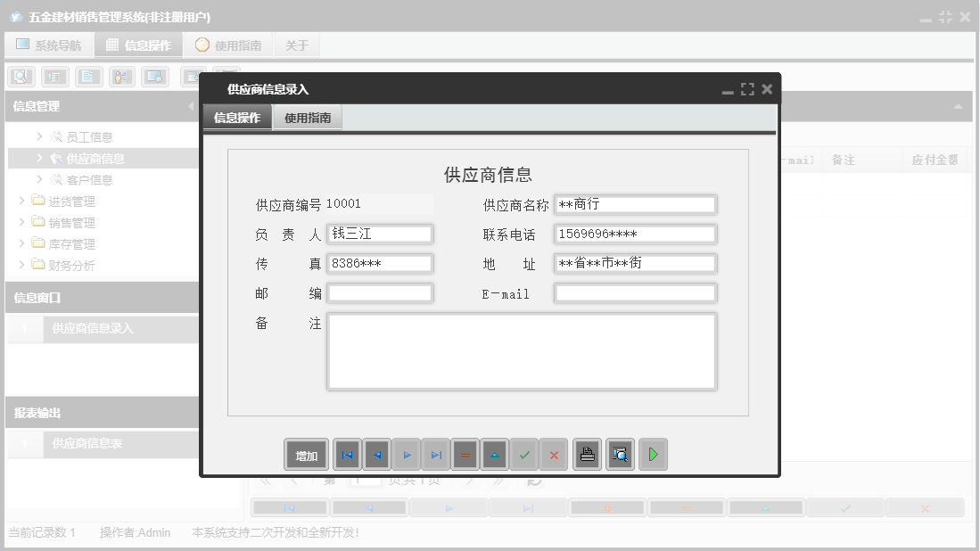Click the next record arrow icon
Screen dimensions: 980x551
coord(406,454)
